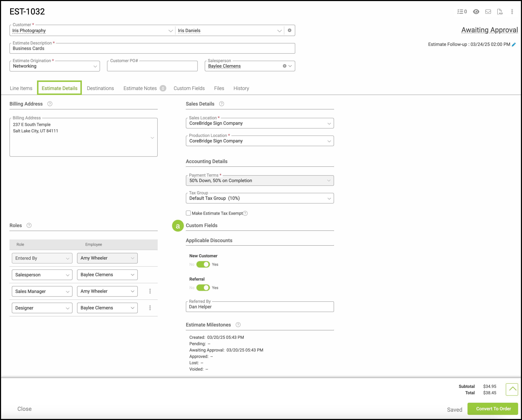
Task: Clear the customer contact field
Action: click(290, 31)
